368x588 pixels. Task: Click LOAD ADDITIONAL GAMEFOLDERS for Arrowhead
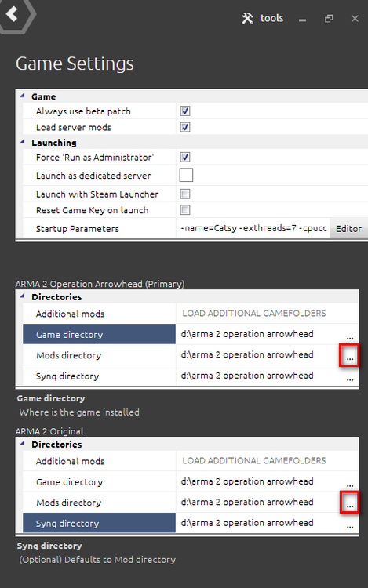point(254,313)
